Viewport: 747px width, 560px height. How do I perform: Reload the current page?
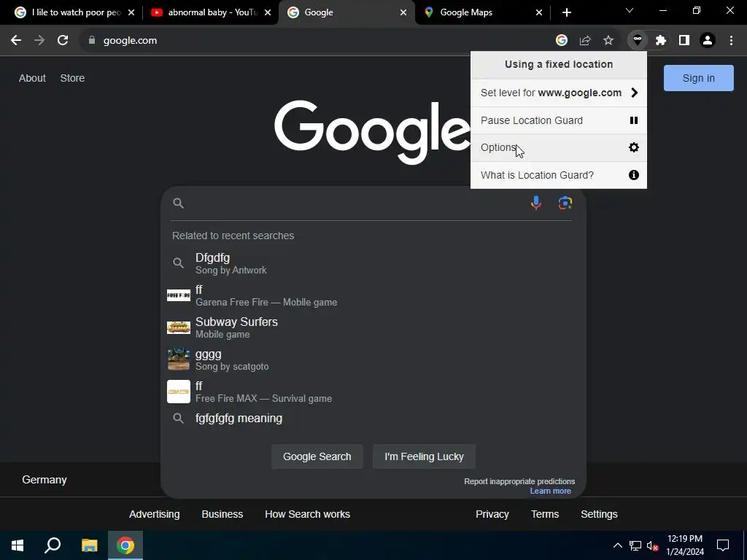click(x=63, y=41)
